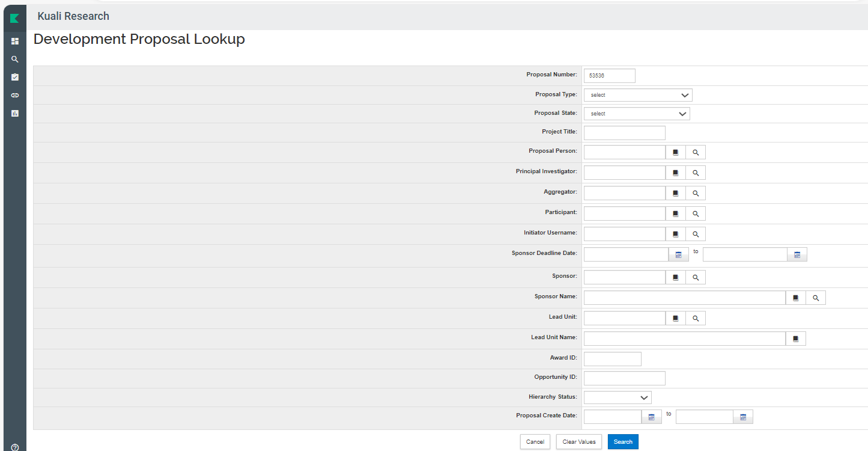Click the Sponsor Name input field
This screenshot has height=451, width=868.
[x=685, y=298]
